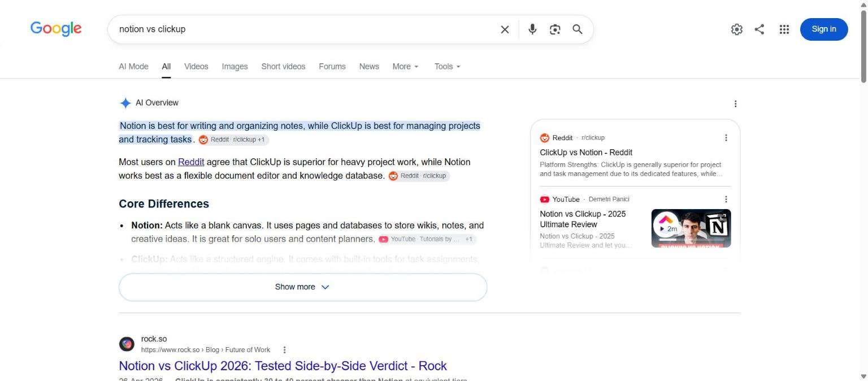
Task: Open Reddit r/clickup citation chip after knowledge database
Action: point(419,176)
